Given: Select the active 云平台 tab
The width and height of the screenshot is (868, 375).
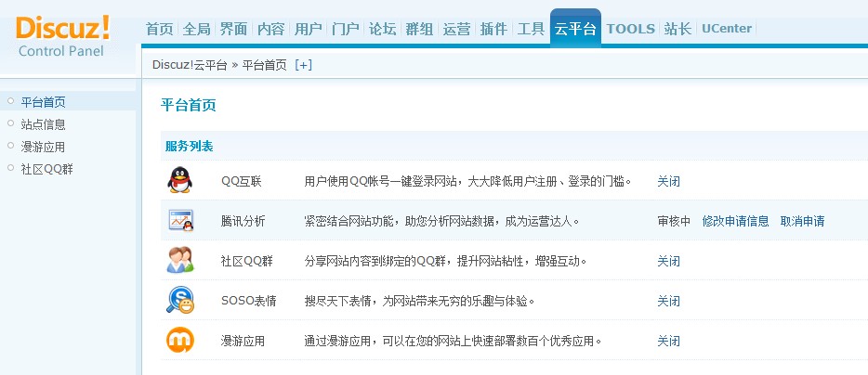Looking at the screenshot, I should pos(575,29).
